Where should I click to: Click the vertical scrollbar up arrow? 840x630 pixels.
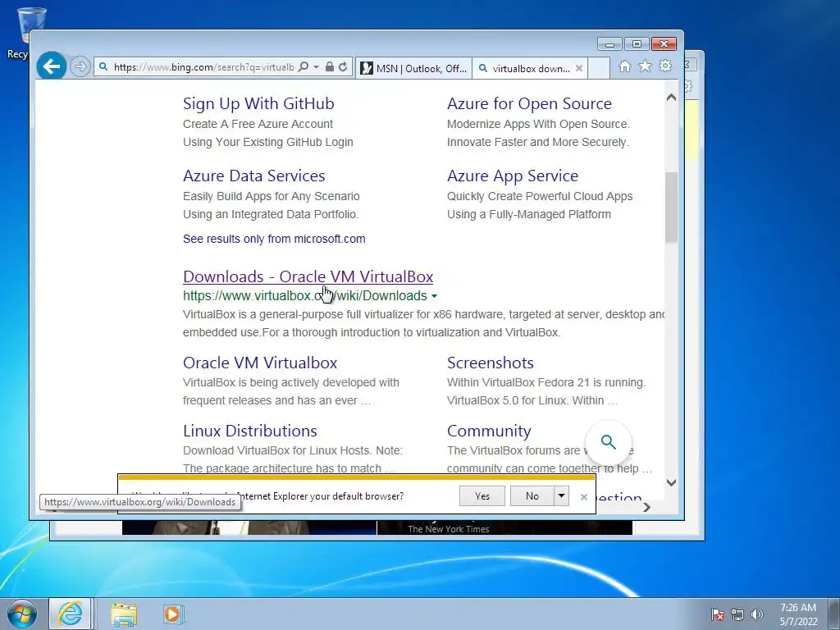point(671,98)
